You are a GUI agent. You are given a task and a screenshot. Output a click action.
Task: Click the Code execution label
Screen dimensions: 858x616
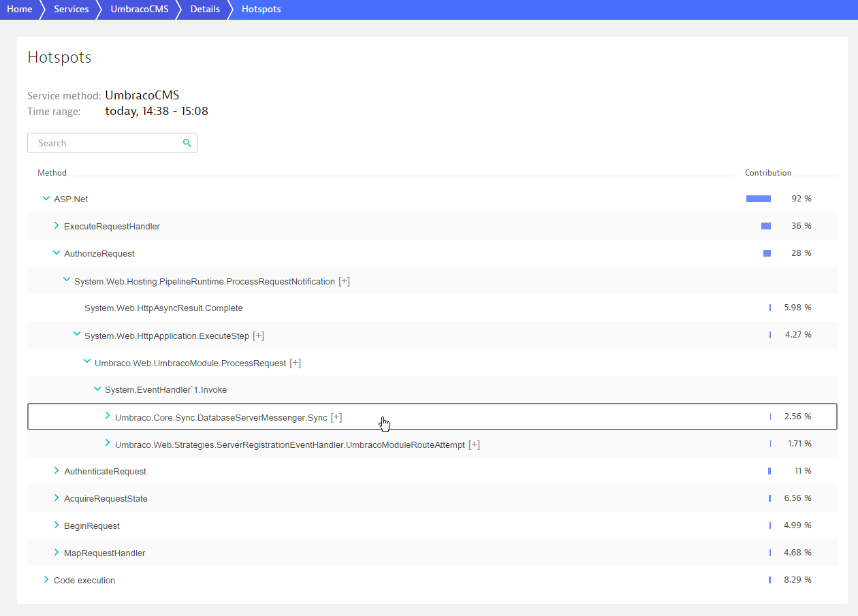coord(84,581)
